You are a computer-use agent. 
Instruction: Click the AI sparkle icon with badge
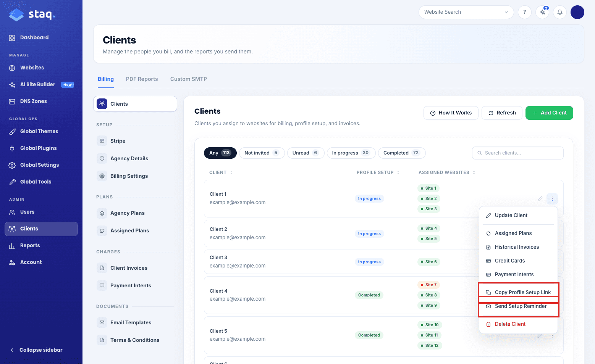[542, 12]
